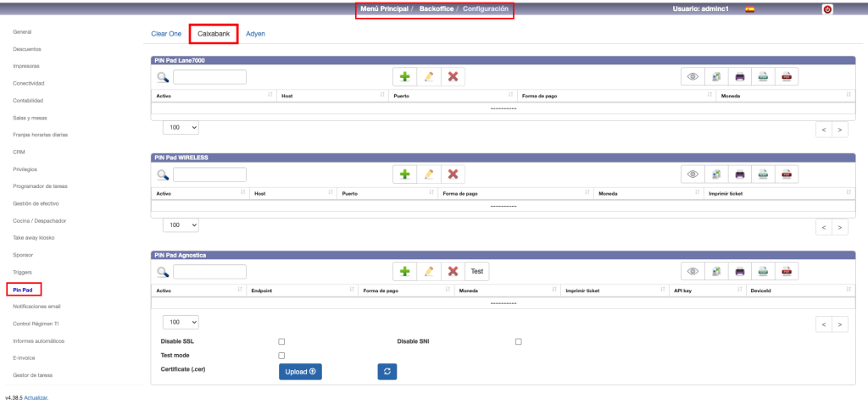Open the Clear One tab

[x=166, y=34]
